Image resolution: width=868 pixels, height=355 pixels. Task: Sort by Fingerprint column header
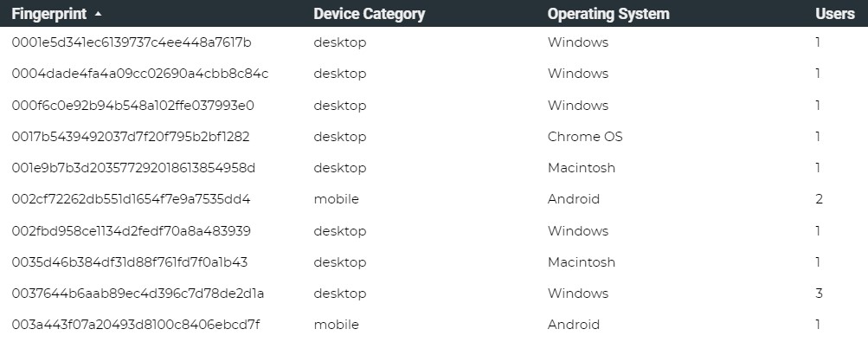point(51,14)
